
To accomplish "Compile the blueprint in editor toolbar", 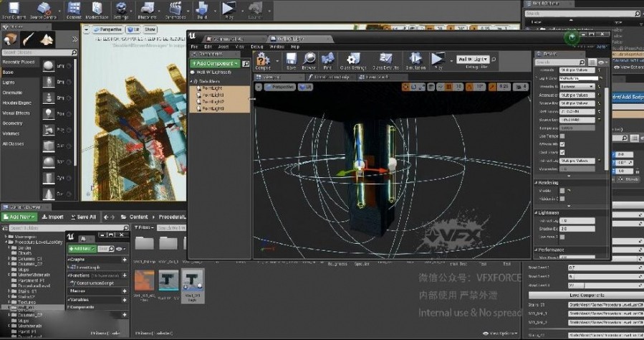I will point(263,61).
